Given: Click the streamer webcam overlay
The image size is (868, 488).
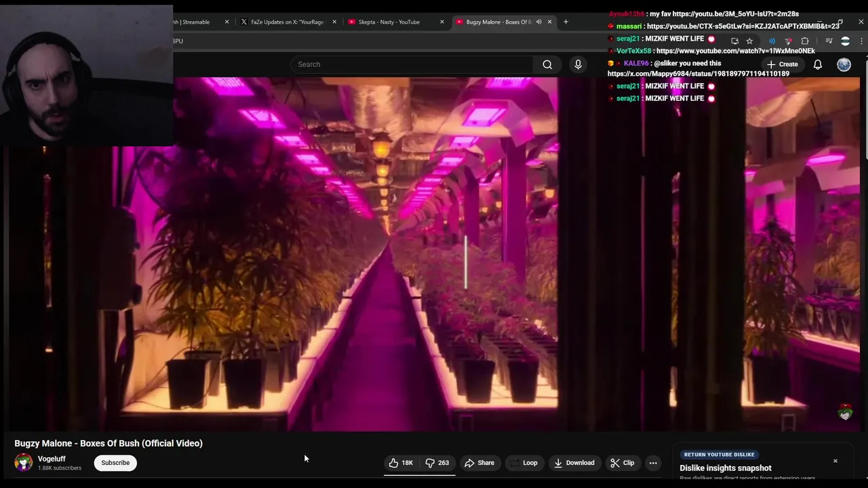Looking at the screenshot, I should (x=87, y=75).
